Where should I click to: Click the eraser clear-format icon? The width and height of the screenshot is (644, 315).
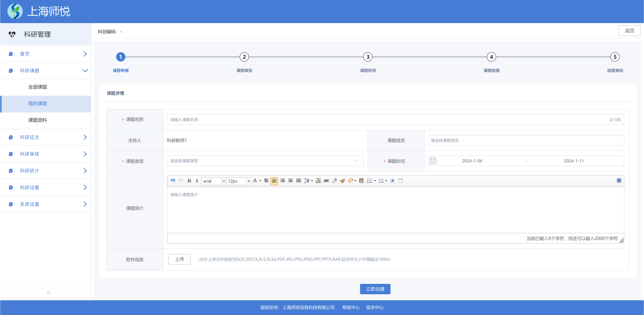point(334,181)
